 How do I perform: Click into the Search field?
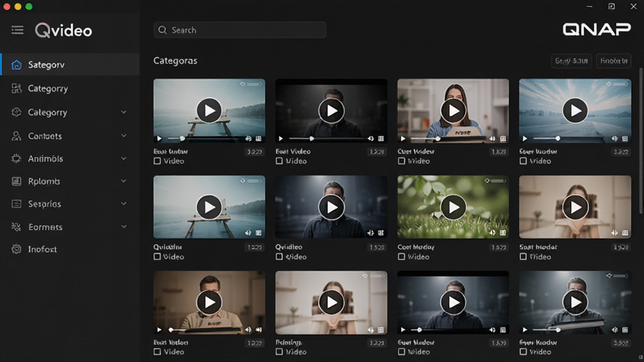[240, 30]
